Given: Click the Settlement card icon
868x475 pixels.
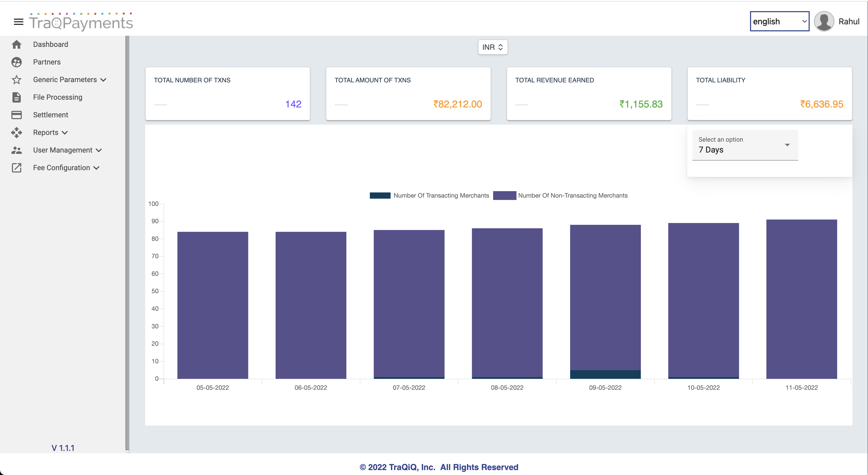Looking at the screenshot, I should (x=17, y=115).
